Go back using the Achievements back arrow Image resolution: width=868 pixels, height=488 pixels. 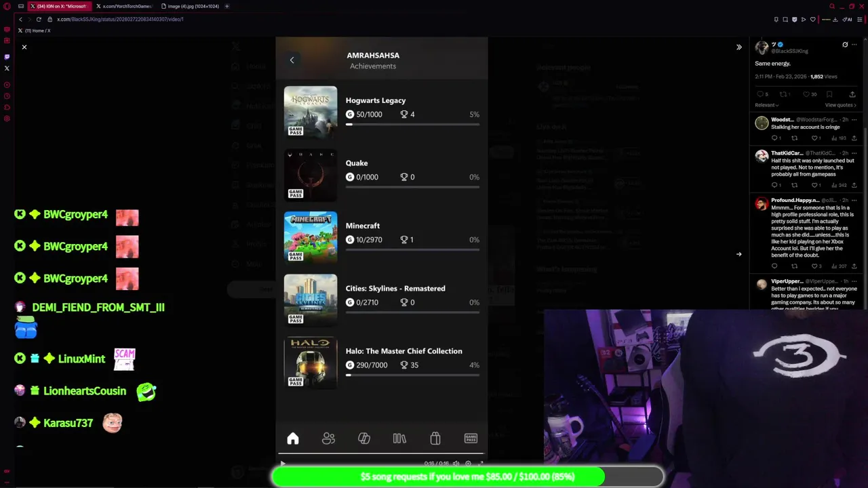292,60
